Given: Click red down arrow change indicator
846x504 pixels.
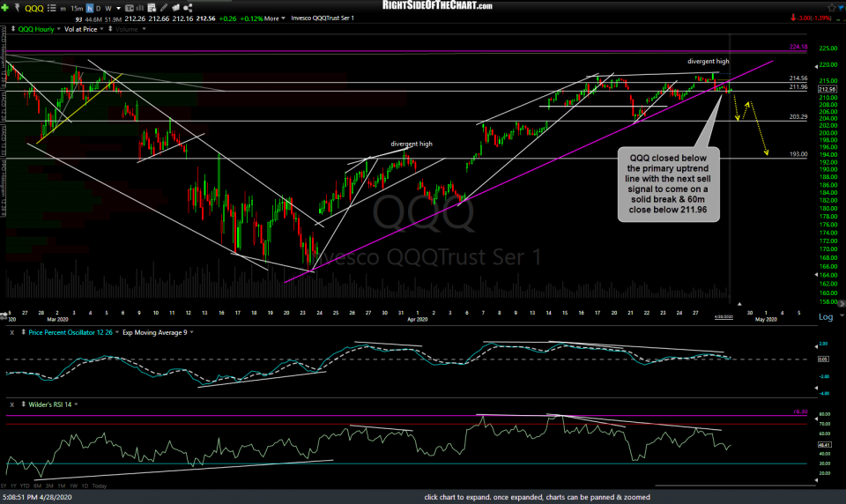Looking at the screenshot, I should point(793,18).
